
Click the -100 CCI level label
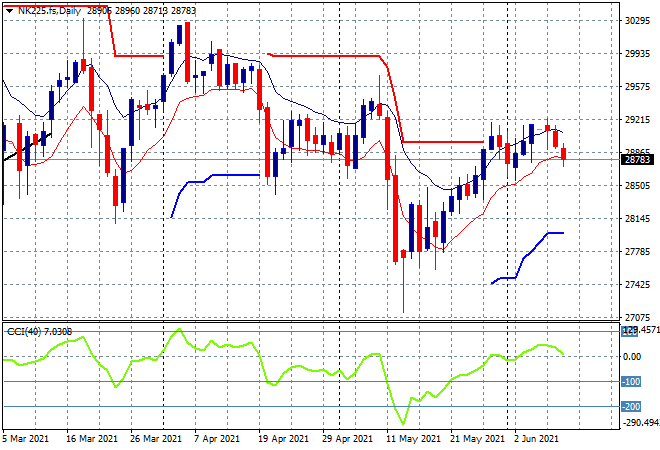[x=631, y=382]
